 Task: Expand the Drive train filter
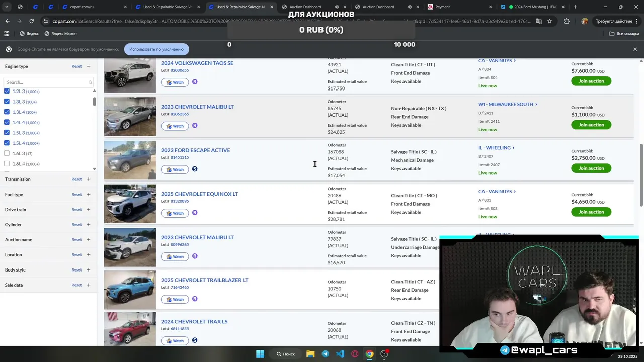(89, 210)
